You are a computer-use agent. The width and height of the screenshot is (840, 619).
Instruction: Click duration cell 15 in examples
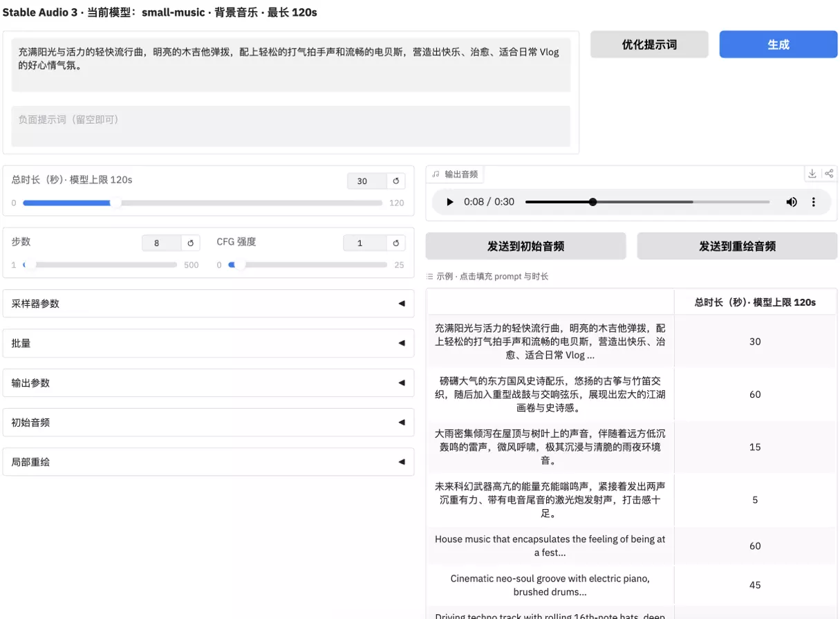[x=755, y=447]
